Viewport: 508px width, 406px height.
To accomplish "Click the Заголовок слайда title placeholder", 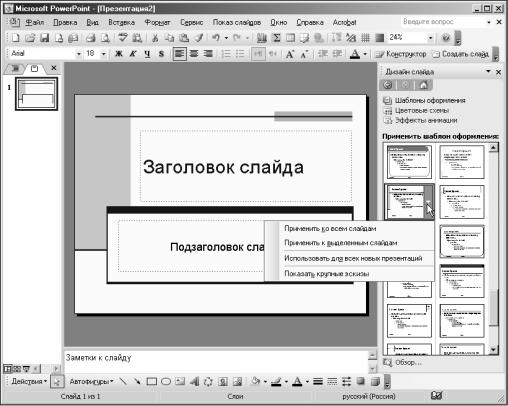I will pos(246,166).
